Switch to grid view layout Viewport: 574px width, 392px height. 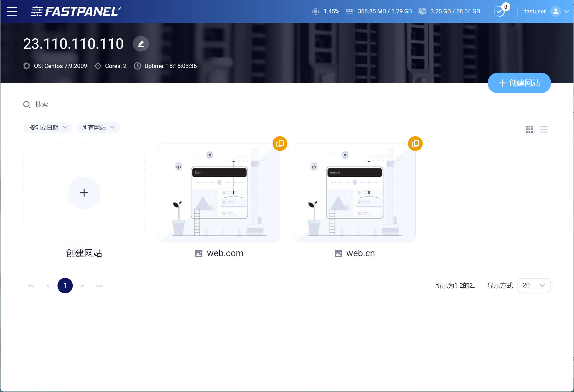coord(529,129)
